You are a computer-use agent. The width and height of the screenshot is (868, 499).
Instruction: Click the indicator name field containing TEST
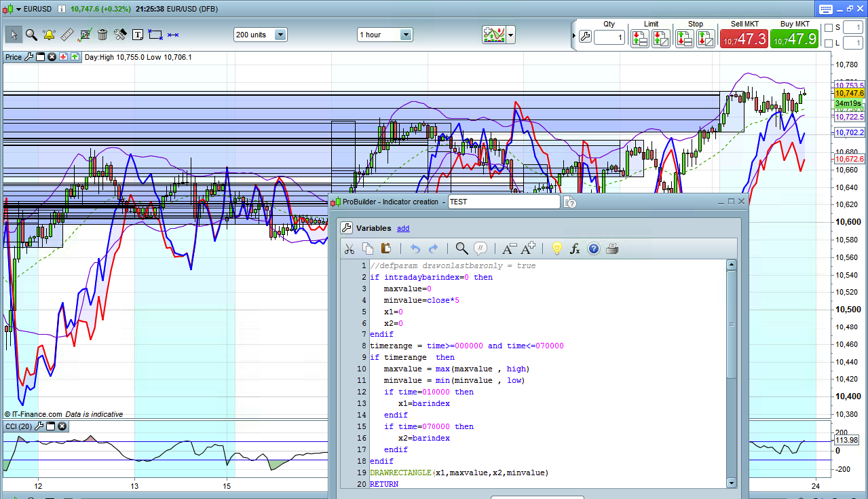pos(504,202)
